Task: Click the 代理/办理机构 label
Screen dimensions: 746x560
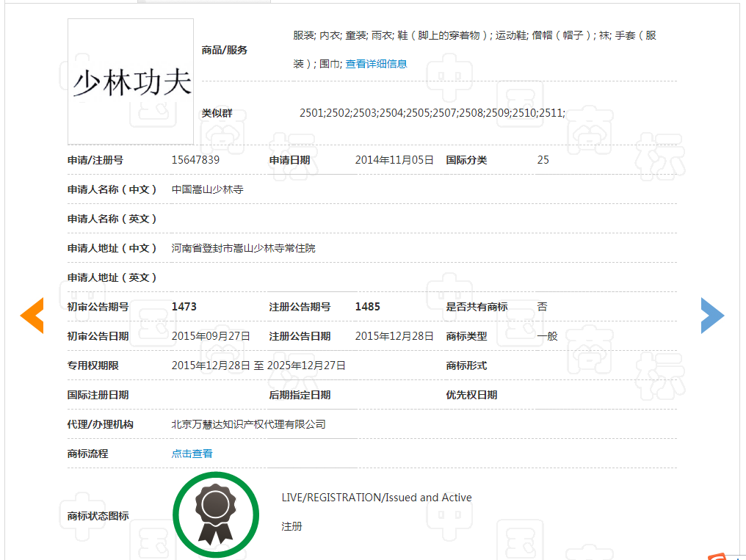Action: pyautogui.click(x=100, y=424)
